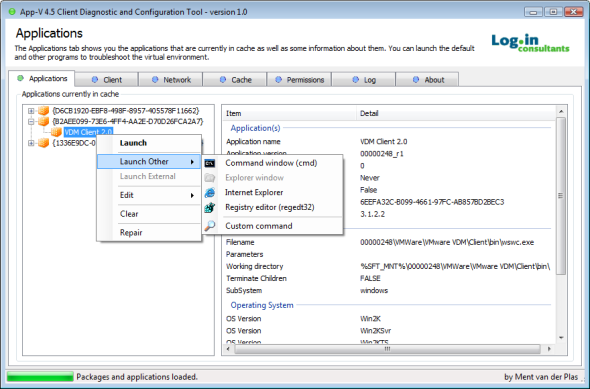The image size is (590, 389).
Task: Collapse the {B2AEE099-73E6...} package node
Action: [31, 122]
